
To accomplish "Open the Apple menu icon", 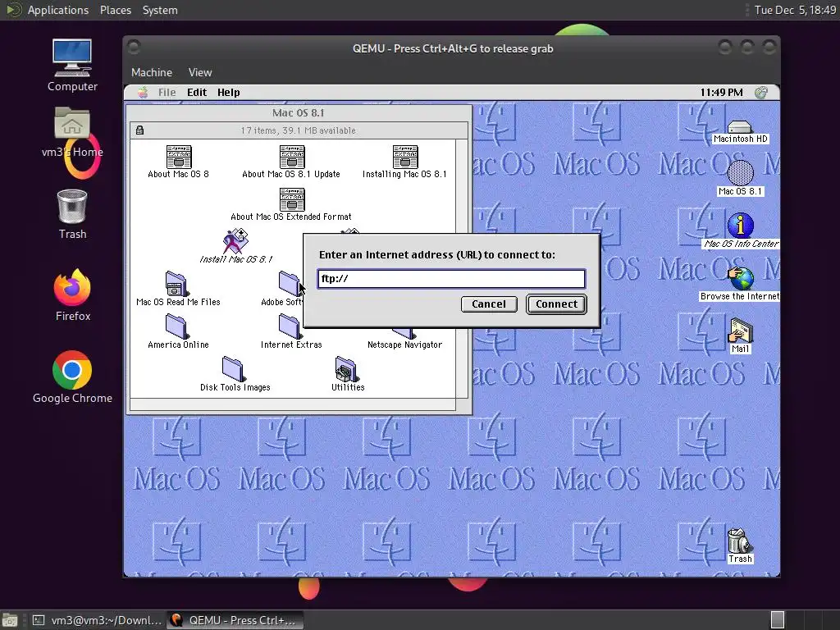I will (x=143, y=92).
